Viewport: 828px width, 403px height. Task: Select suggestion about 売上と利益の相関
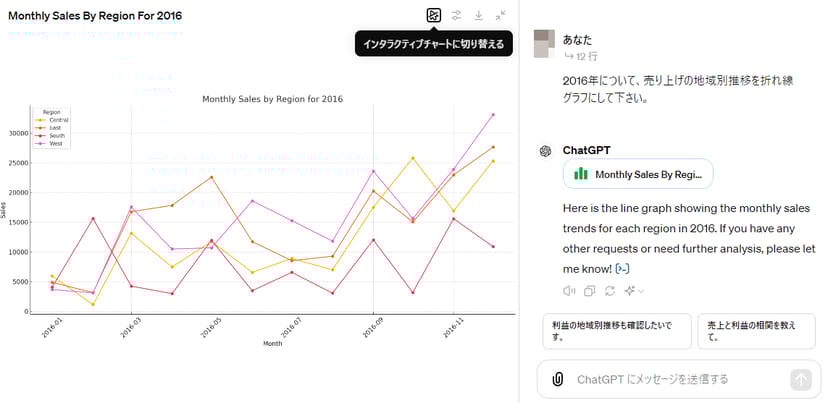click(757, 331)
